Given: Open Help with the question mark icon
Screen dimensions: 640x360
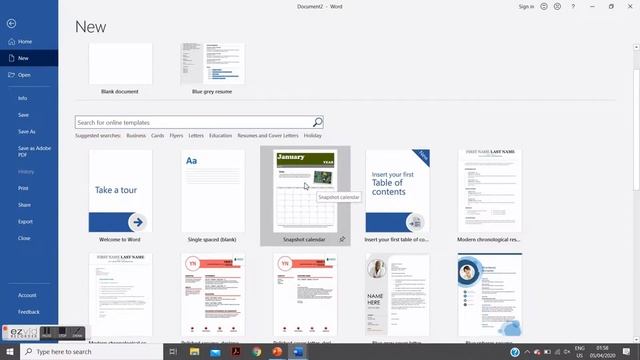Looking at the screenshot, I should point(573,7).
